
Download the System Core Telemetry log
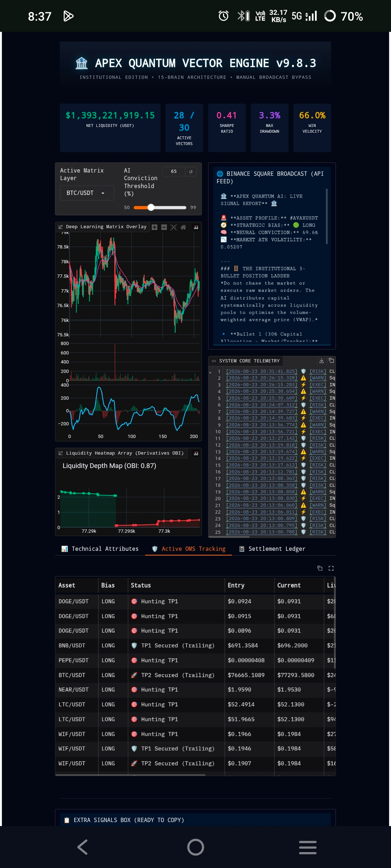(321, 361)
